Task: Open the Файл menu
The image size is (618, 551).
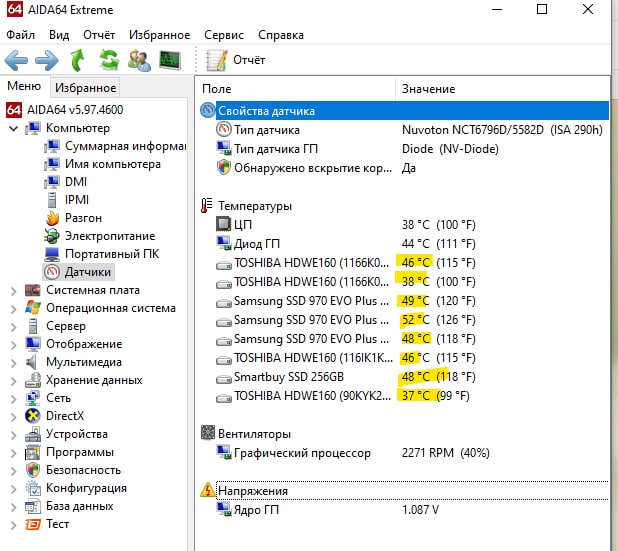Action: coord(20,35)
